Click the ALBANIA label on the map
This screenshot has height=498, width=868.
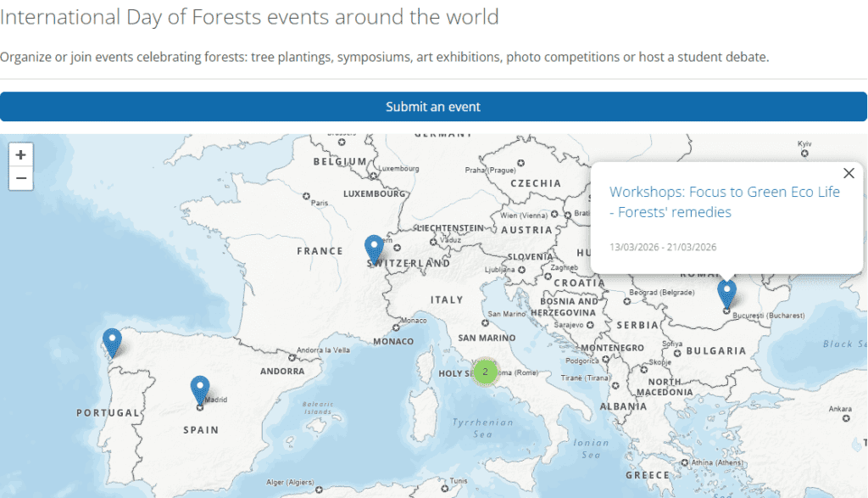(x=623, y=406)
